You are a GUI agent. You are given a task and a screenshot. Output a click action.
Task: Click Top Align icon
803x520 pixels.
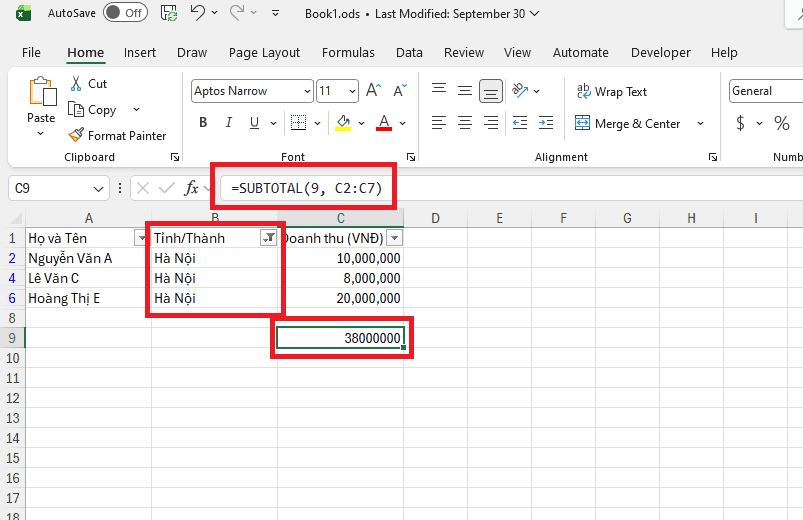(439, 90)
